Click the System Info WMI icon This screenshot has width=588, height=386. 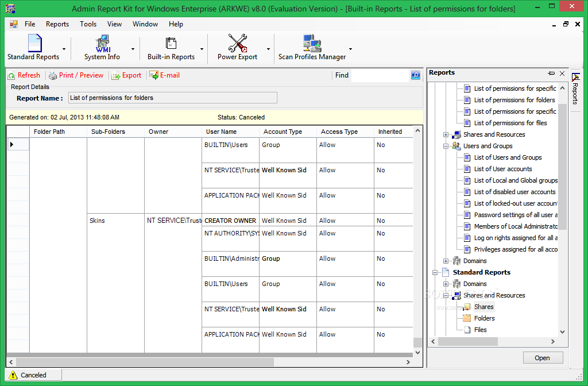[102, 44]
